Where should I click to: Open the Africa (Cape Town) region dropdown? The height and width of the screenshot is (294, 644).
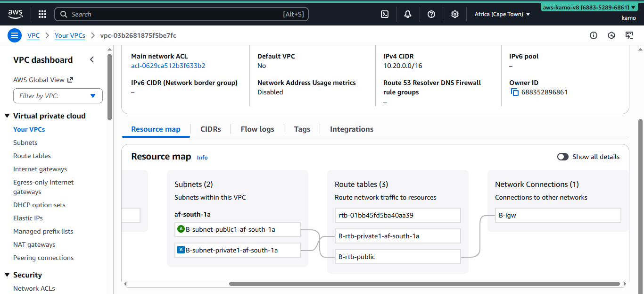pyautogui.click(x=502, y=14)
